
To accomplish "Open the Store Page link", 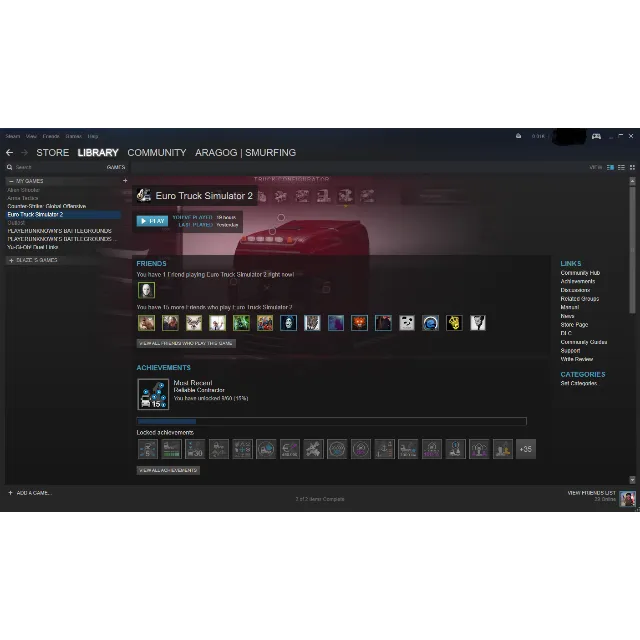I will tap(574, 325).
